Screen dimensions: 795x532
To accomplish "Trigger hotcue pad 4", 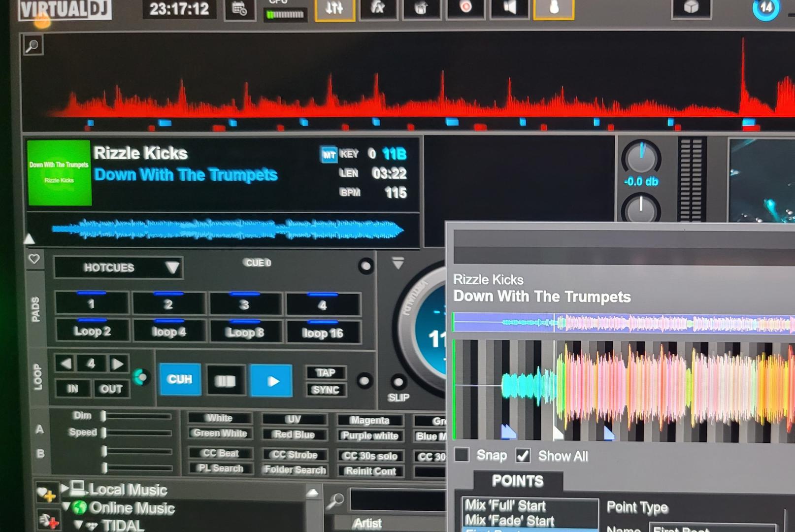I will click(323, 304).
